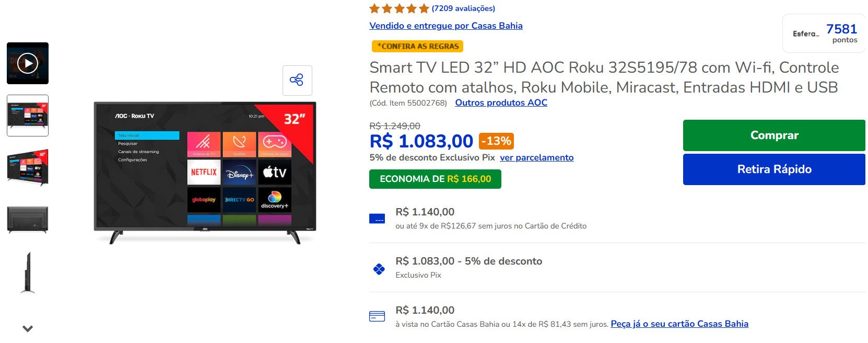Screen dimensions: 868x343
Task: Click the Retira Rápido button
Action: [x=774, y=169]
